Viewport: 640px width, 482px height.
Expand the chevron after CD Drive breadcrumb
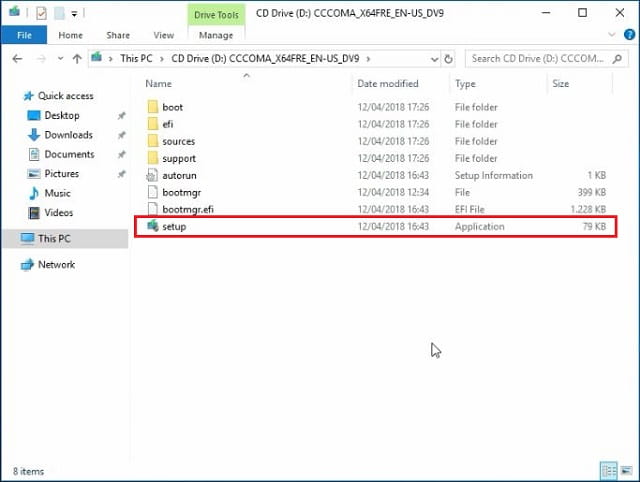pyautogui.click(x=368, y=59)
